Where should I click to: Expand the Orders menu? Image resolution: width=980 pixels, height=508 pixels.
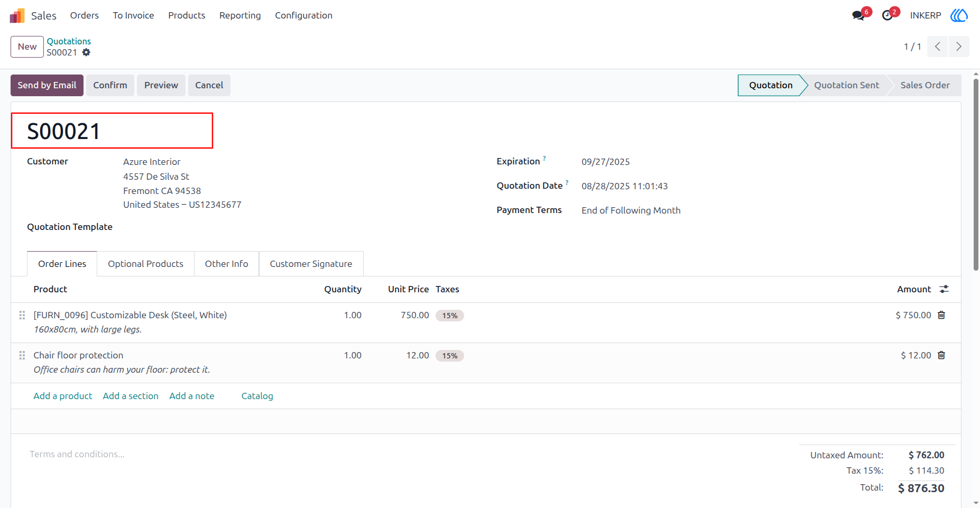point(85,15)
